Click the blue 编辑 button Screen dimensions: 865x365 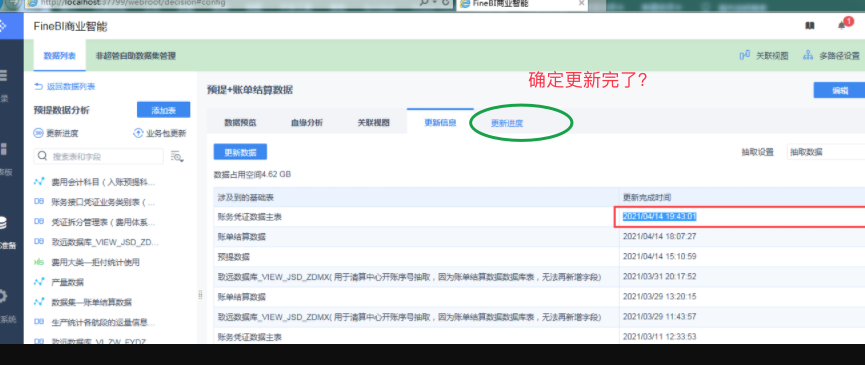(x=840, y=91)
